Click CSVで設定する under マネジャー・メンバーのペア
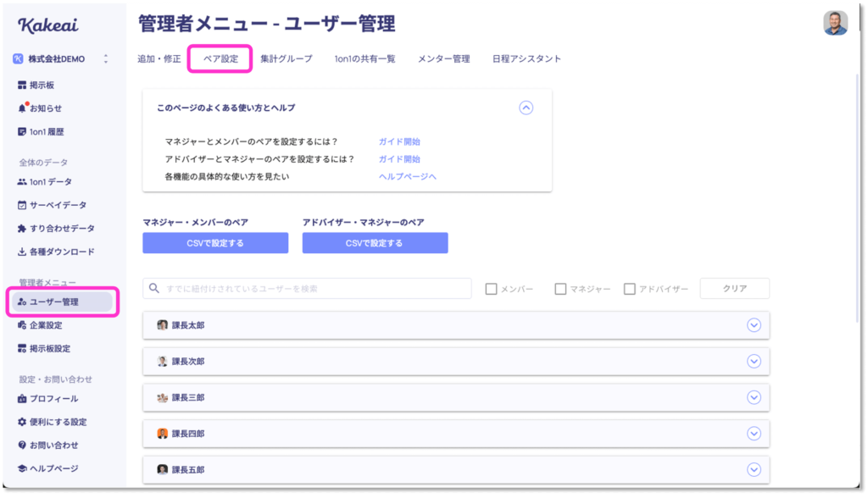The height and width of the screenshot is (498, 868). click(215, 243)
